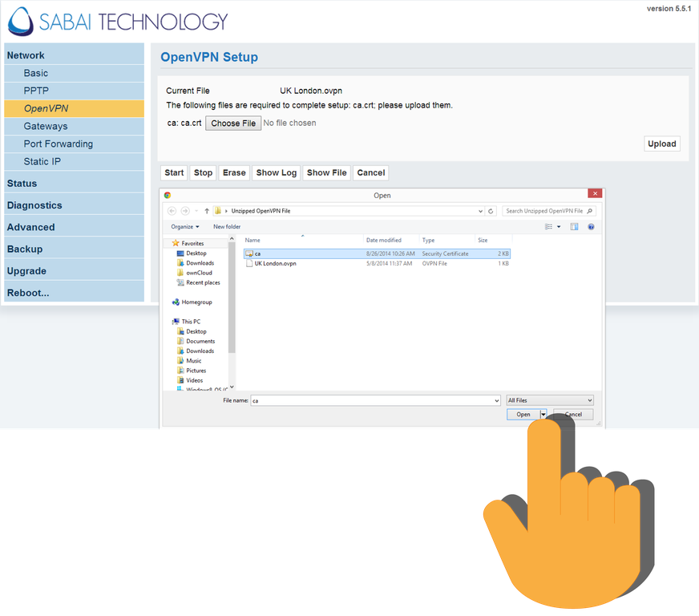
Task: Go up one folder level in dialog
Action: 207,211
